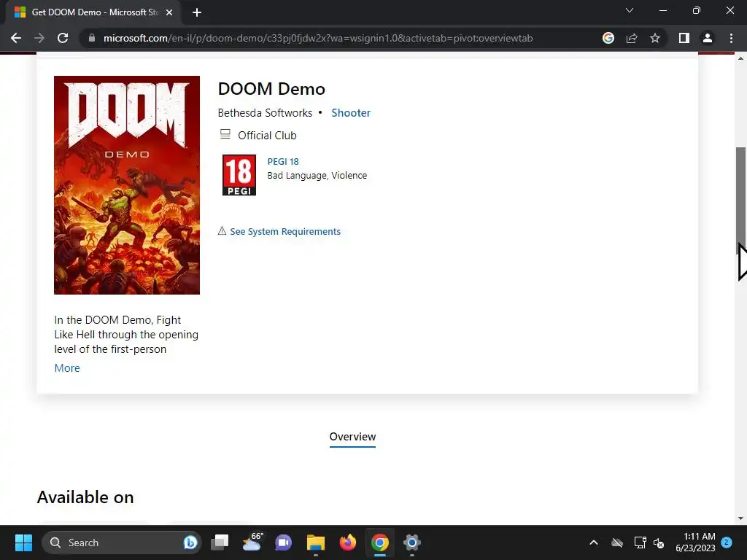
Task: Click the Bad Language, Violence descriptor
Action: tap(317, 176)
